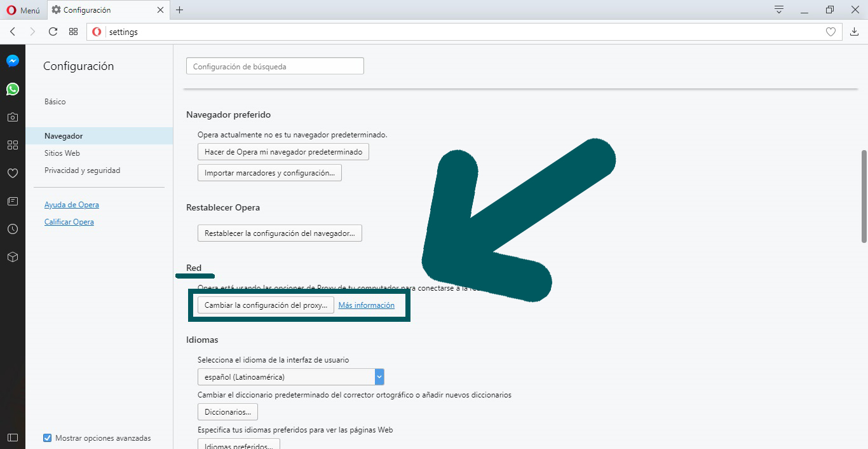The width and height of the screenshot is (868, 449).
Task: Select Privacidad y seguridad
Action: point(82,170)
